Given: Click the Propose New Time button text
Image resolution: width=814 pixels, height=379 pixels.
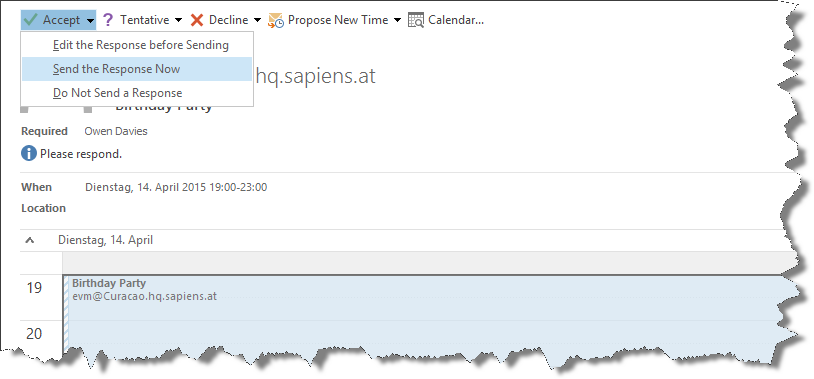Looking at the screenshot, I should pos(338,20).
